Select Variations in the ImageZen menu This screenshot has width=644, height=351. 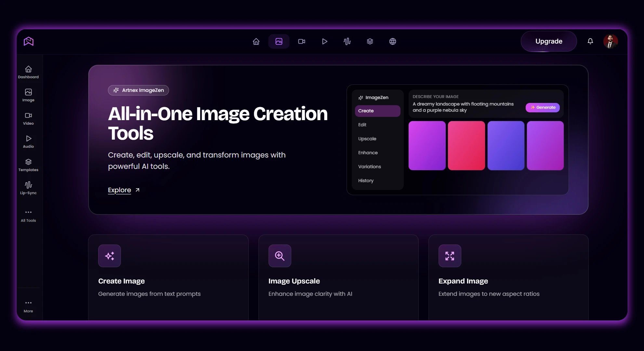point(377,167)
